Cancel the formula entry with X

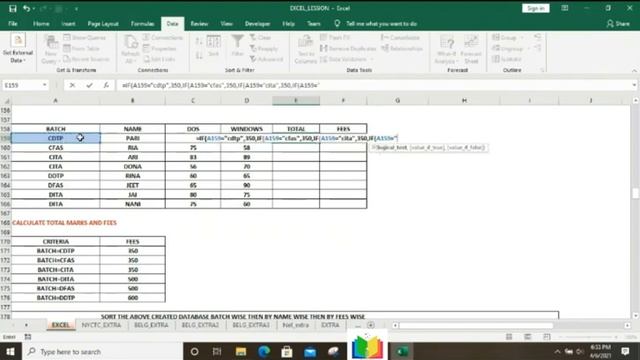pyautogui.click(x=72, y=85)
